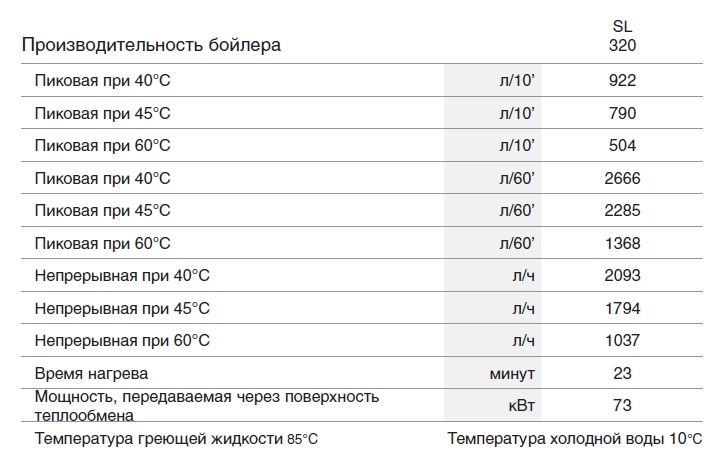Image resolution: width=724 pixels, height=473 pixels.
Task: Select the Время нагрева row label
Action: click(91, 373)
